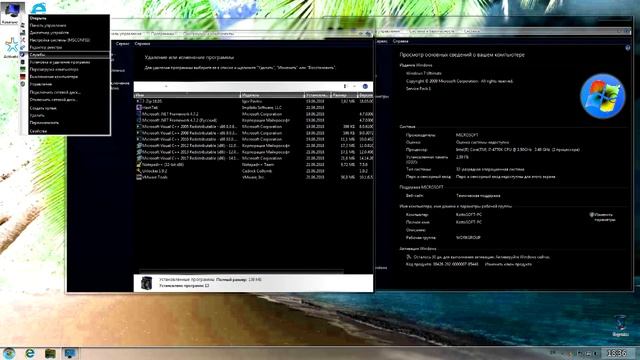The height and width of the screenshot is (360, 640).
Task: Open the Internet Explorer desktop shortcut
Action: [x=39, y=7]
